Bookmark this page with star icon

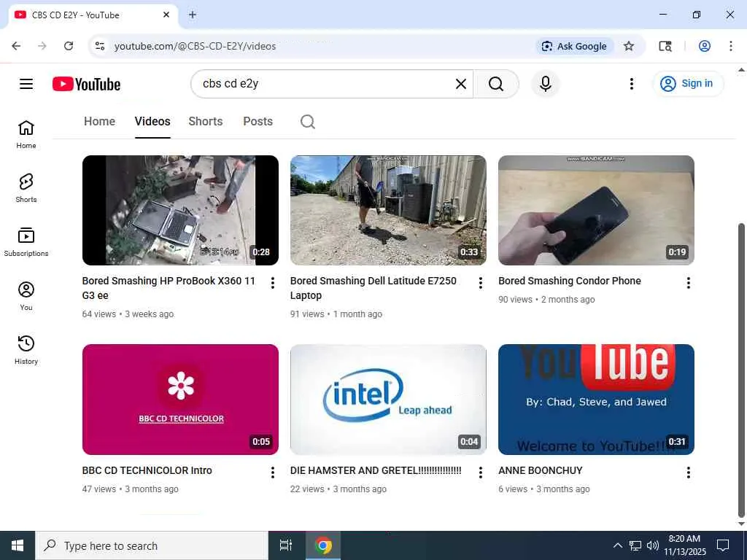point(629,46)
